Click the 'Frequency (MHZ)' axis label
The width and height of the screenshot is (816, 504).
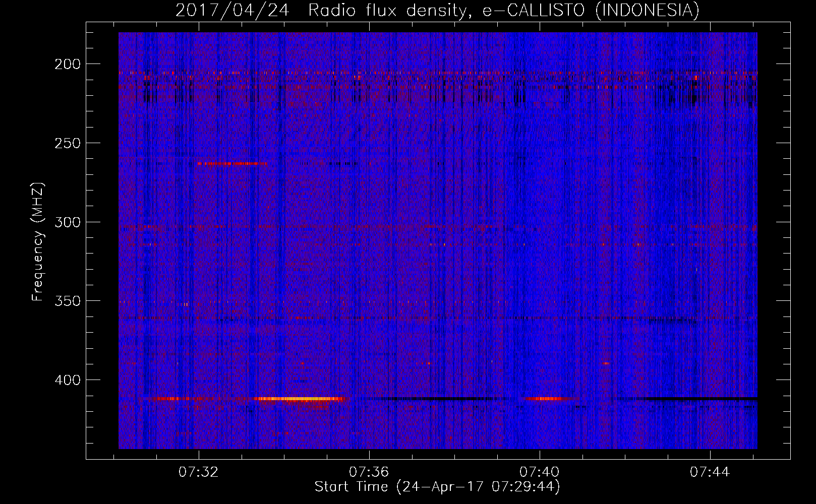click(x=38, y=242)
